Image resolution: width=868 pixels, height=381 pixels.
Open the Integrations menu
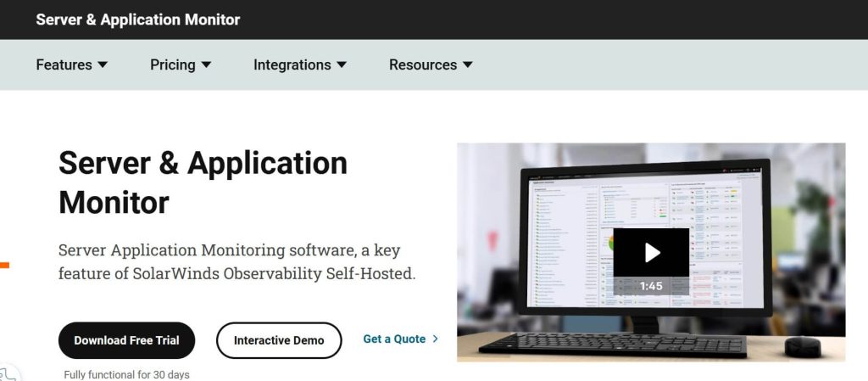click(x=299, y=64)
